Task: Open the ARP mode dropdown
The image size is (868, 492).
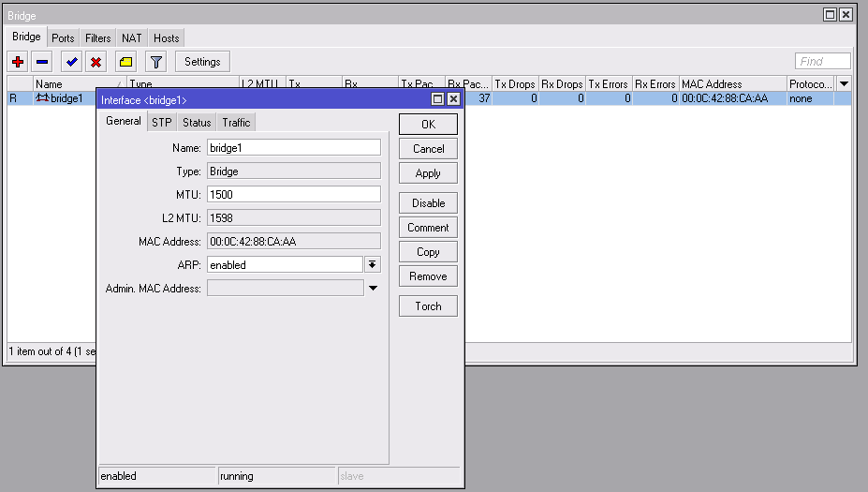Action: [372, 265]
